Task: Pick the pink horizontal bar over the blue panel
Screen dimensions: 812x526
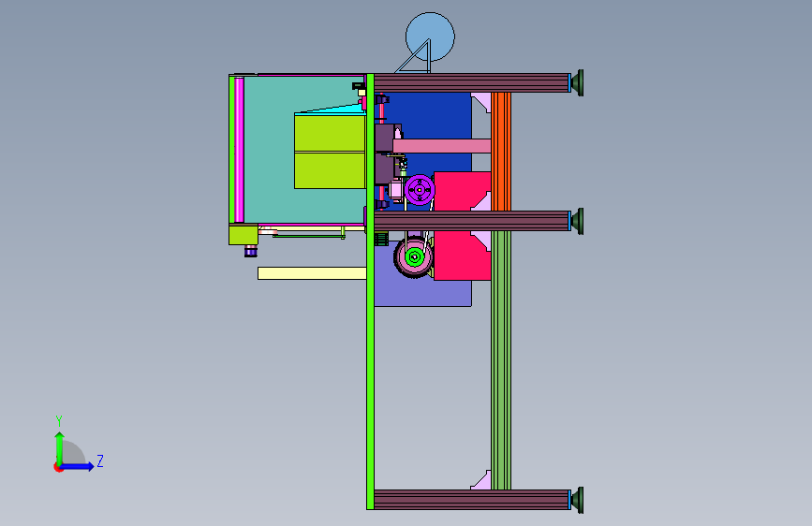Action: [x=442, y=145]
